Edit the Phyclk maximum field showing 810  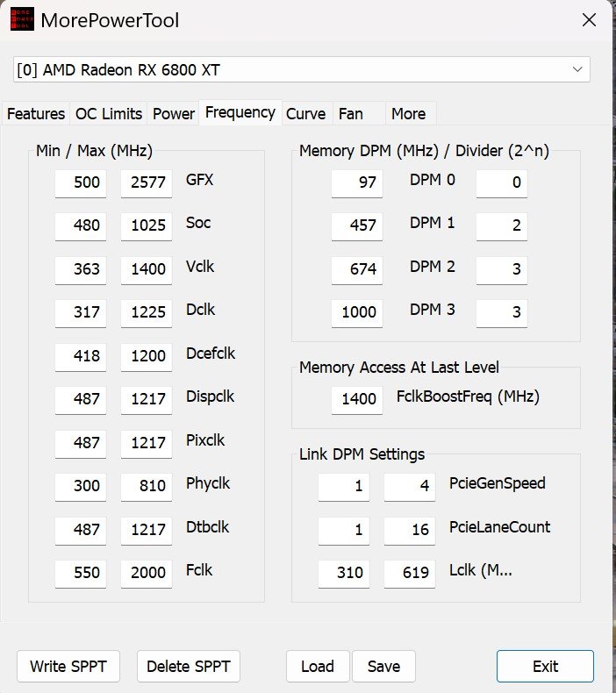(147, 487)
